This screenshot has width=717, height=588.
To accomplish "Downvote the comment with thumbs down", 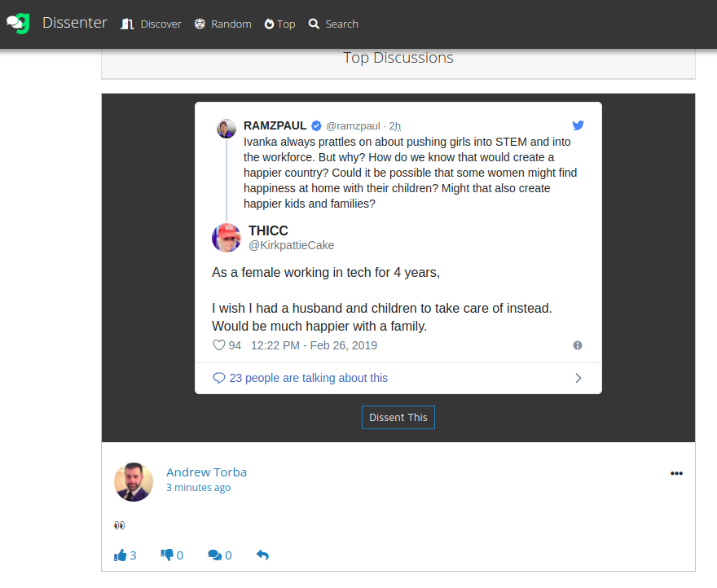I will click(x=167, y=555).
